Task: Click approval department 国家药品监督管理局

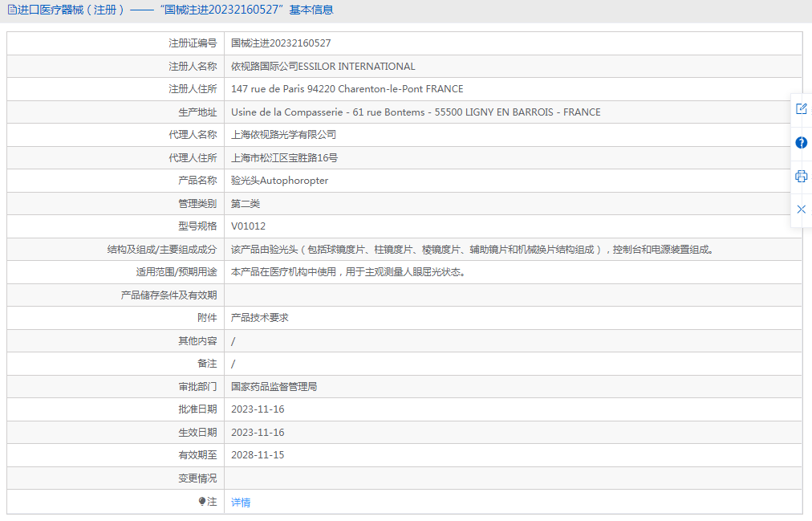Action: pos(274,386)
